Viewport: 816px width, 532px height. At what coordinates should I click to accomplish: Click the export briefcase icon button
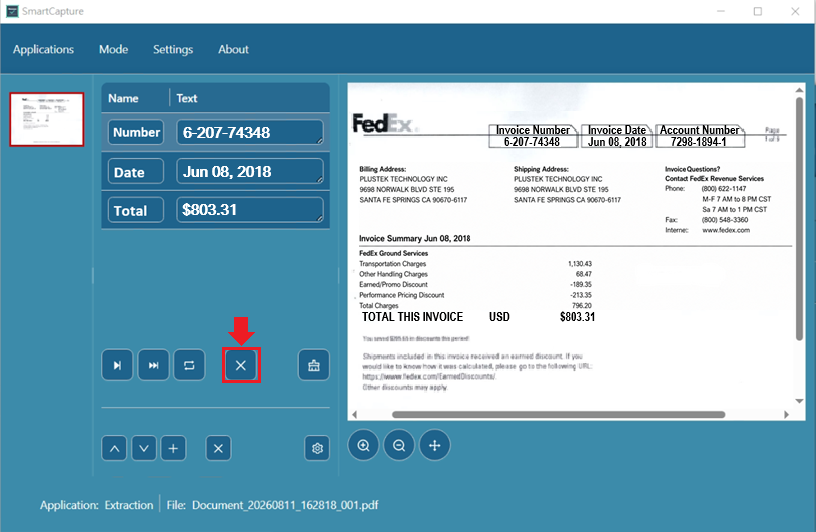[x=314, y=365]
